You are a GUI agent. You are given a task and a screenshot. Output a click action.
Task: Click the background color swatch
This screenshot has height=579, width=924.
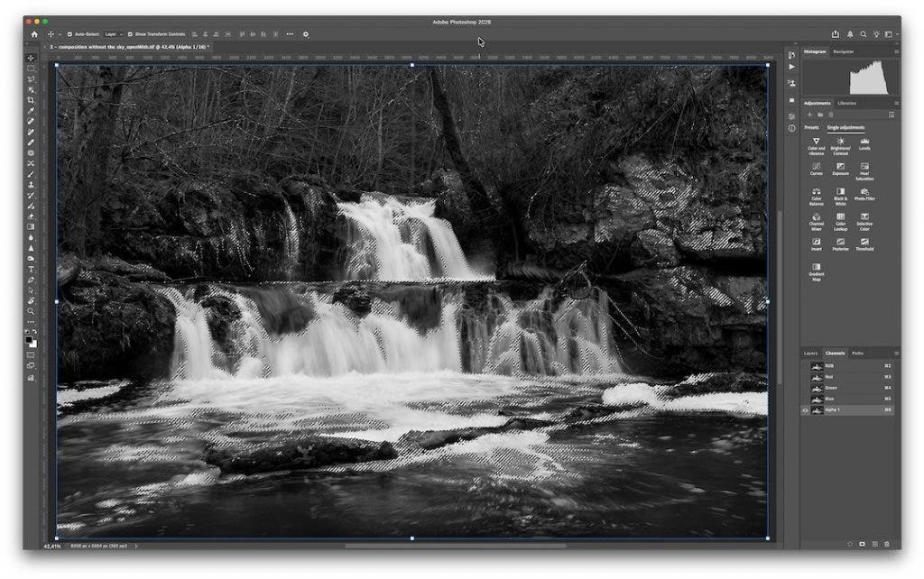[x=33, y=344]
